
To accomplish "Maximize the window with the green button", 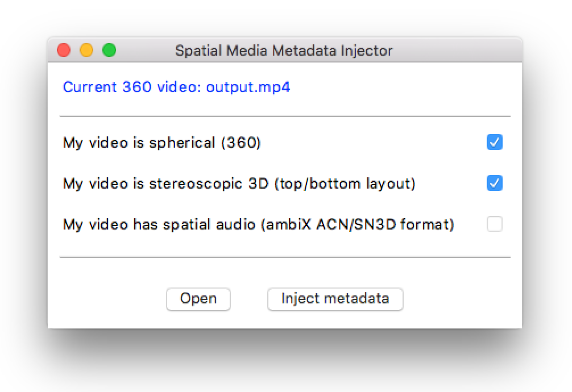I will (x=109, y=50).
